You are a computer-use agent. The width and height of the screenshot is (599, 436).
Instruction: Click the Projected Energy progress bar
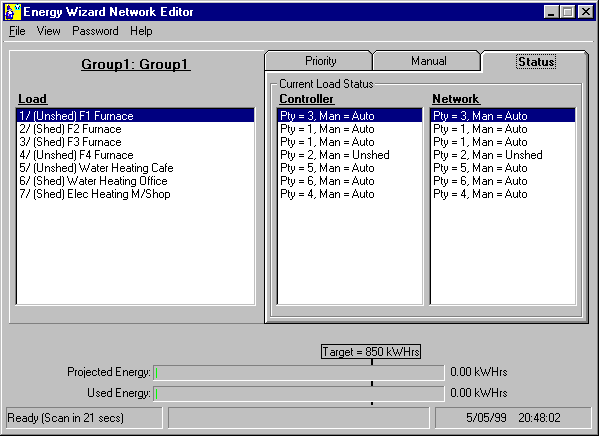[299, 372]
